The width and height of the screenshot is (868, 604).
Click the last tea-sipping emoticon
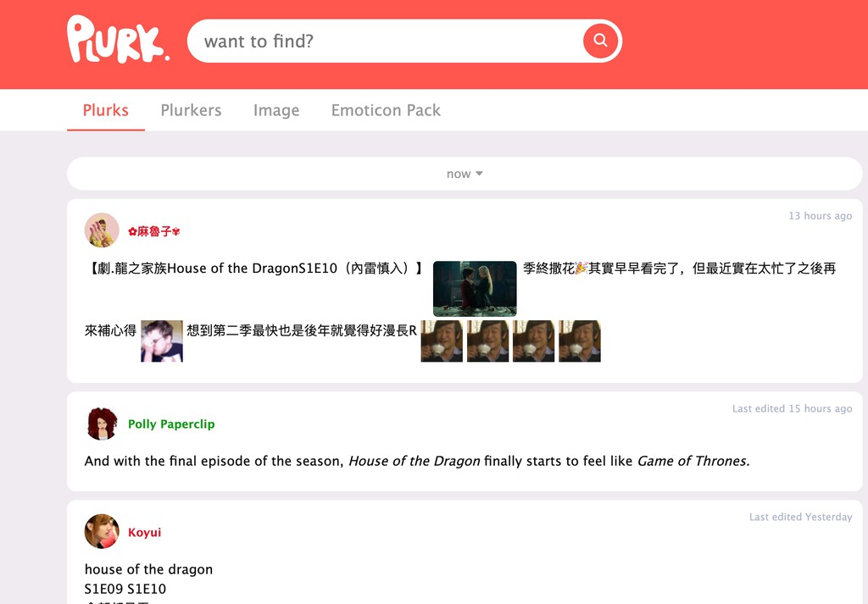click(580, 341)
